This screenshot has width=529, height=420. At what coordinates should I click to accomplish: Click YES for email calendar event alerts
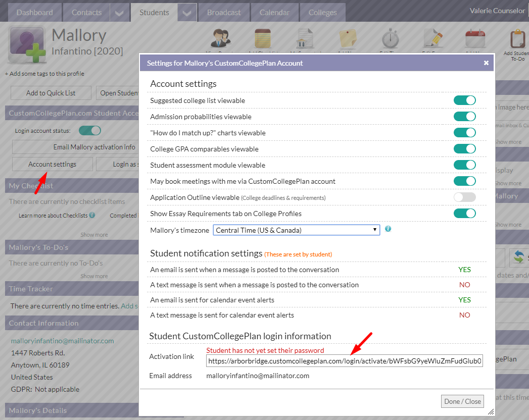[464, 300]
